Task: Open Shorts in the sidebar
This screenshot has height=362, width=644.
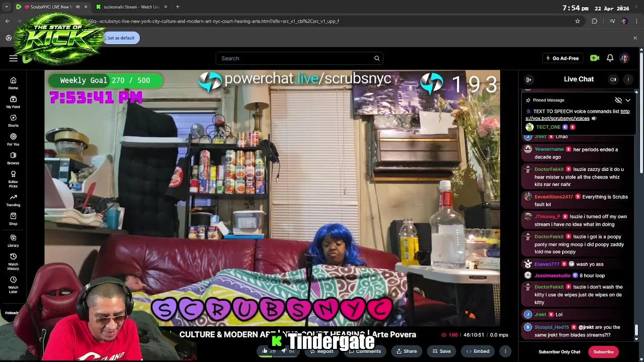Action: click(13, 121)
